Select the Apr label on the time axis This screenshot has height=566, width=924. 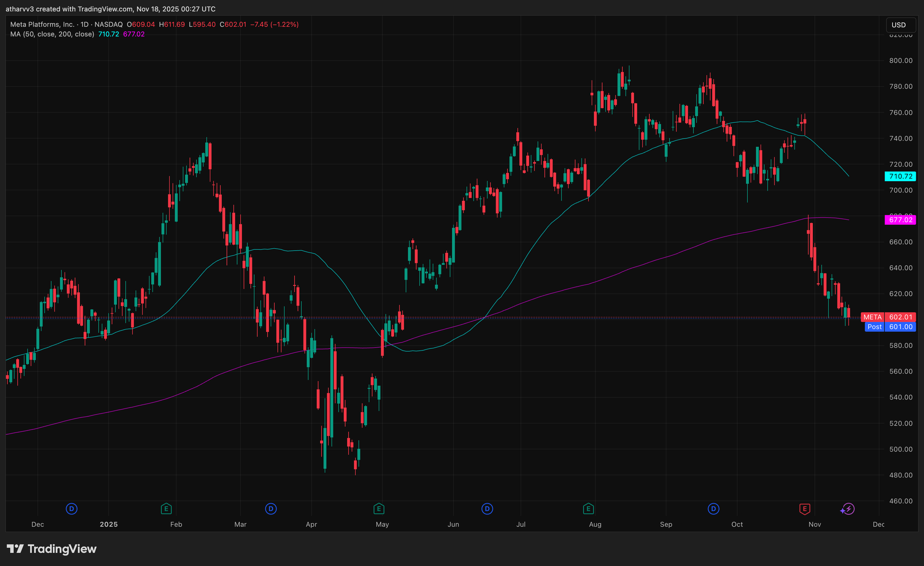click(x=311, y=524)
